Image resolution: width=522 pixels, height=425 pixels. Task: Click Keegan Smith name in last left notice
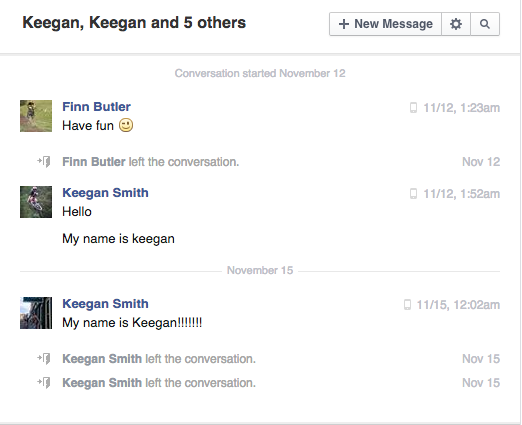coord(102,383)
